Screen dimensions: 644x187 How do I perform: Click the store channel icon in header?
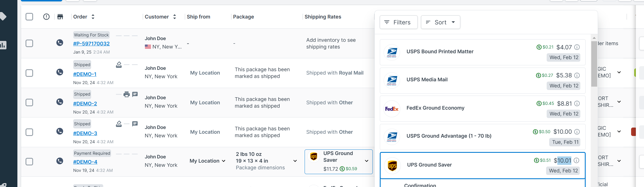[60, 17]
